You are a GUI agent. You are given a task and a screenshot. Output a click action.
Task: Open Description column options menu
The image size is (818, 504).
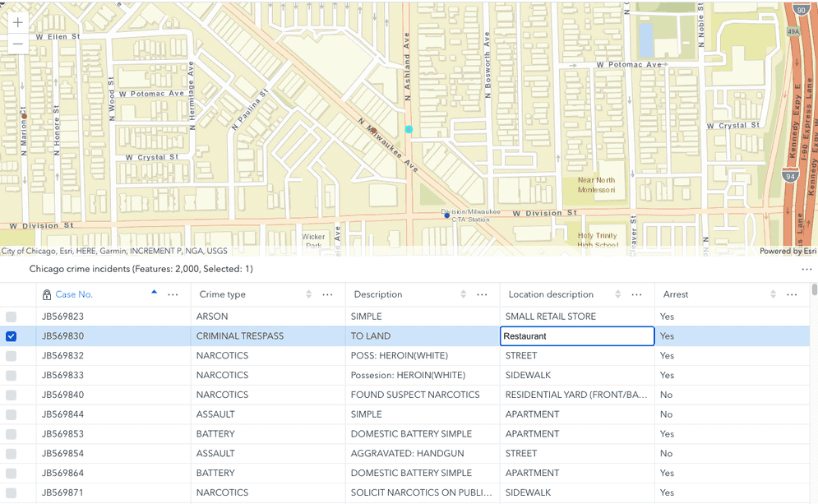(x=482, y=294)
